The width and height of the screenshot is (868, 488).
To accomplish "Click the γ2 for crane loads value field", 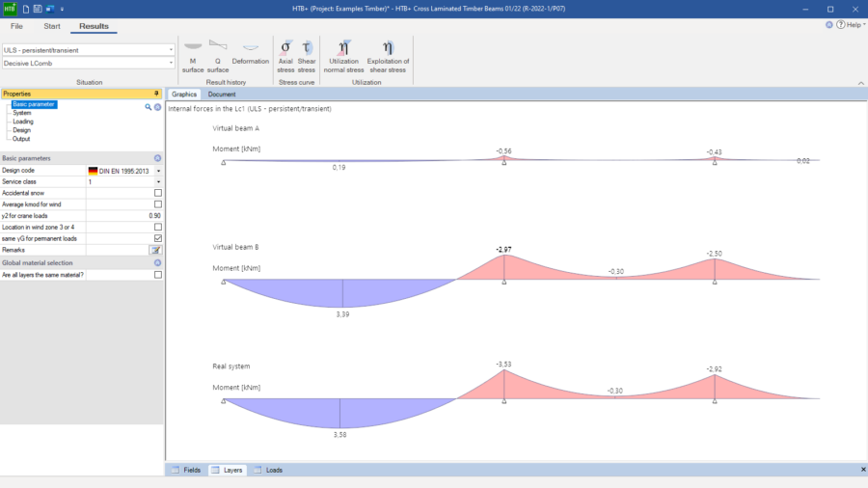I will (124, 216).
